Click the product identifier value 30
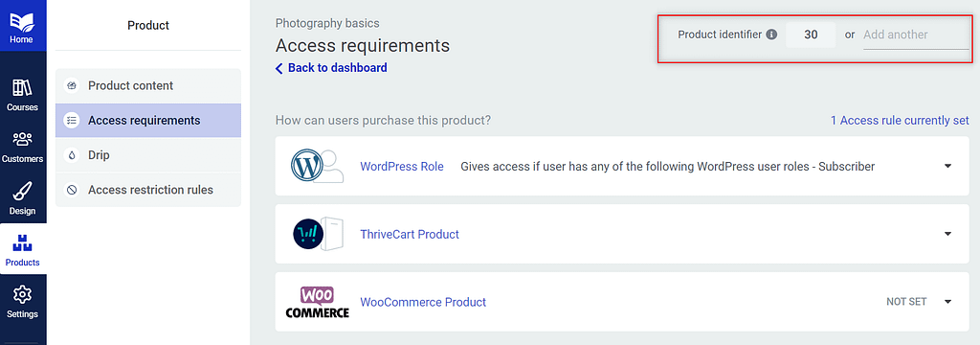The image size is (980, 345). point(811,35)
